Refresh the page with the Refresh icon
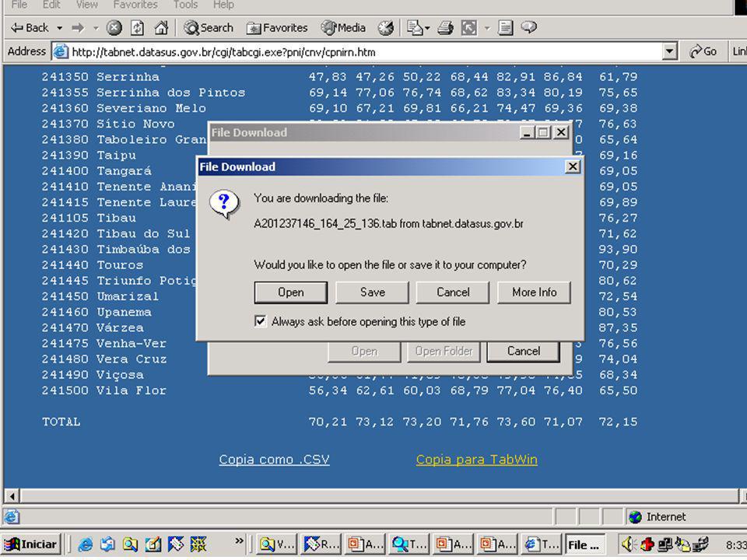The width and height of the screenshot is (747, 560). [x=137, y=28]
